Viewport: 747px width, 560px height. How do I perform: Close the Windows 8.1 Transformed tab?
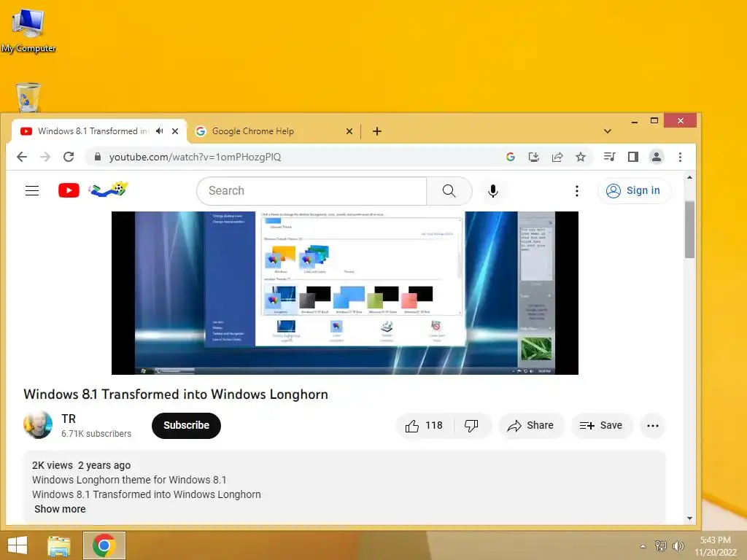pos(175,131)
